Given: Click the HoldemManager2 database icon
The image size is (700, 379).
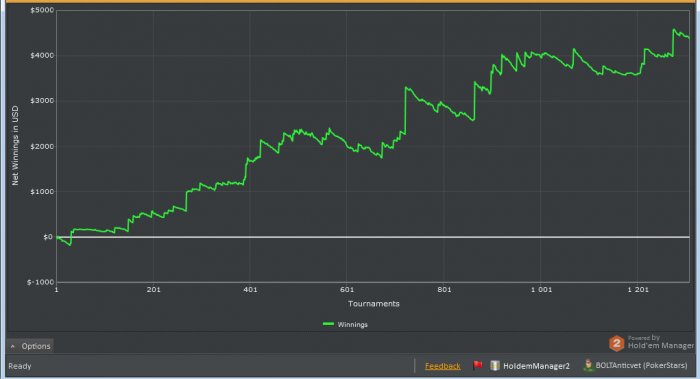Looking at the screenshot, I should tap(495, 365).
